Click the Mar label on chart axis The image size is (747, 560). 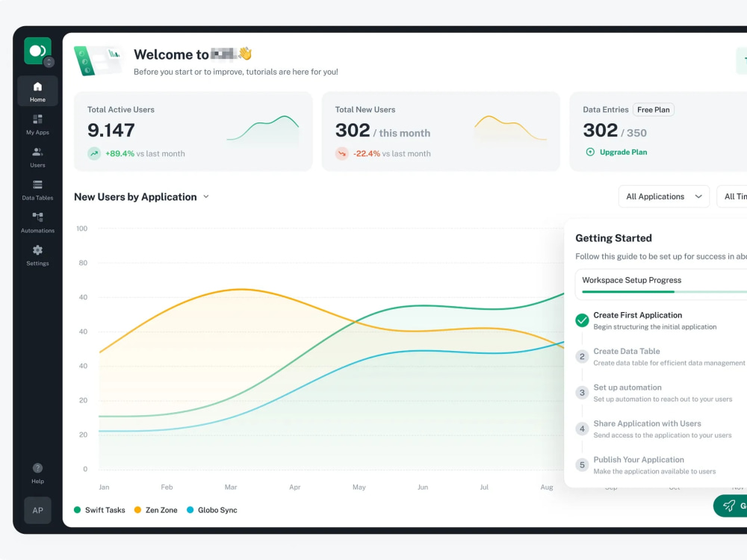click(x=231, y=487)
